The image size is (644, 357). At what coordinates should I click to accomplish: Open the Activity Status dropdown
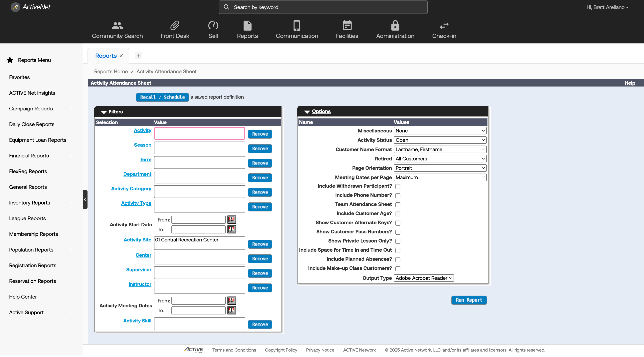[x=440, y=140]
